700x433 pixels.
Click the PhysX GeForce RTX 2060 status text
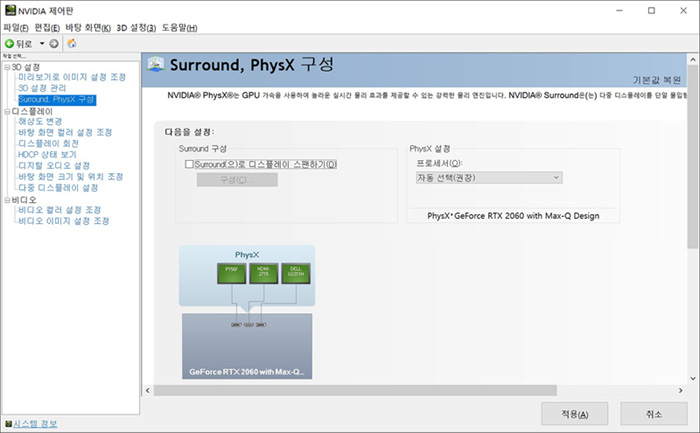point(513,216)
